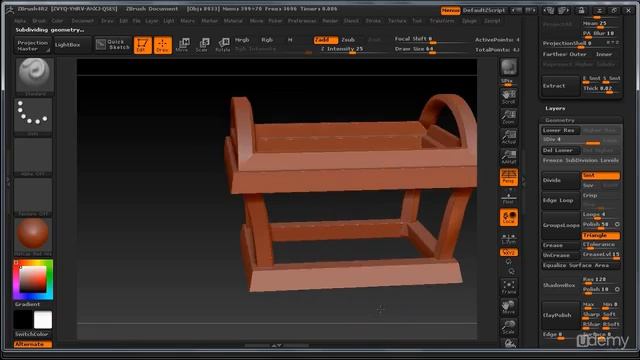Click SwitchColor button
The image size is (640, 360).
tap(32, 334)
